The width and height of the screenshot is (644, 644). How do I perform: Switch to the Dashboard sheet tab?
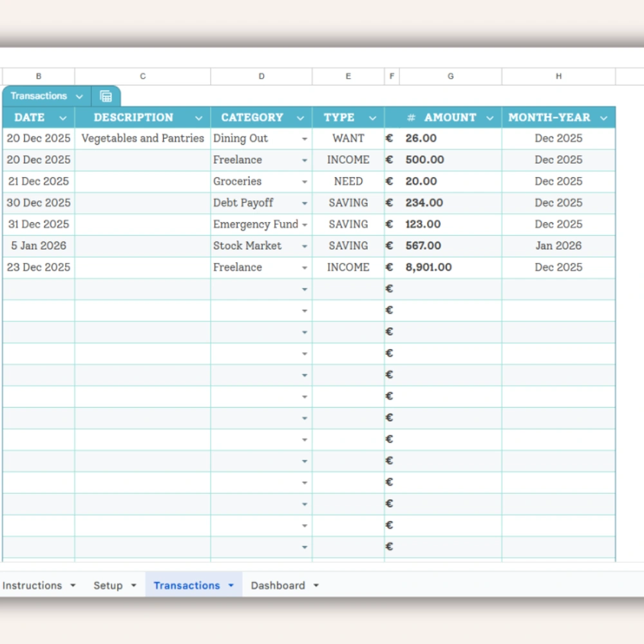278,585
